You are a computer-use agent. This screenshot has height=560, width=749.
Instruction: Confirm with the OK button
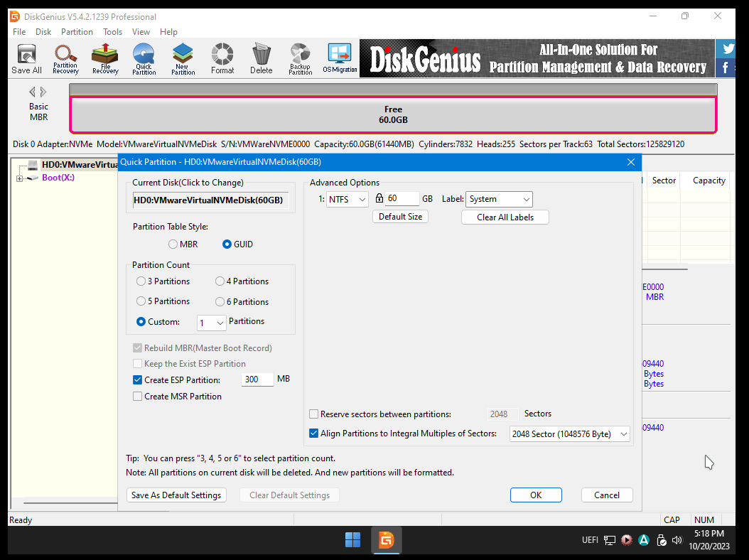(x=536, y=495)
